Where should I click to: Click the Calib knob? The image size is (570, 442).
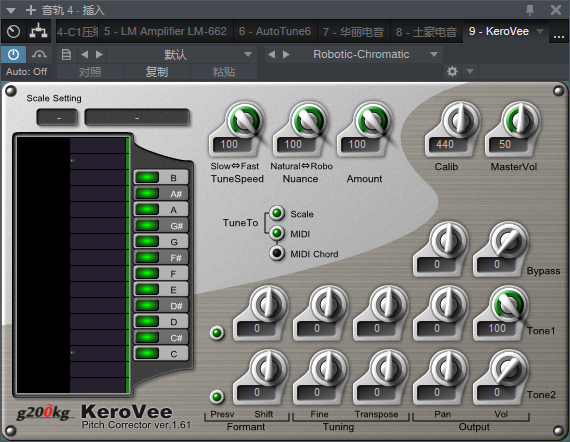point(460,120)
